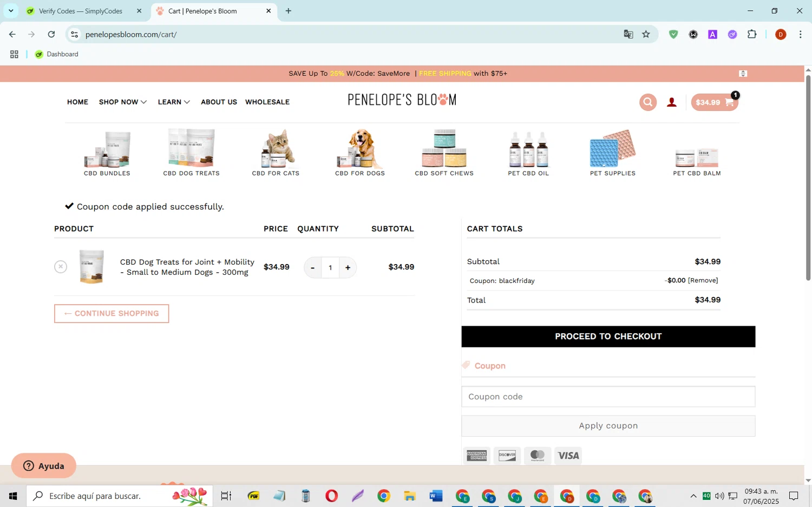Image resolution: width=812 pixels, height=507 pixels.
Task: Go back with the browser back arrow
Action: pyautogui.click(x=12, y=34)
